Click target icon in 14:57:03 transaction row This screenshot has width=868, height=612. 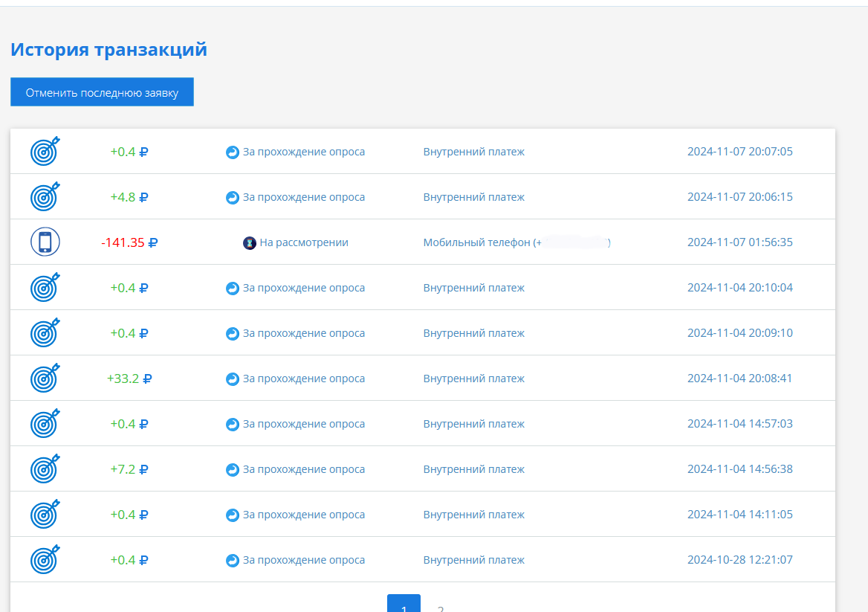[x=45, y=424]
